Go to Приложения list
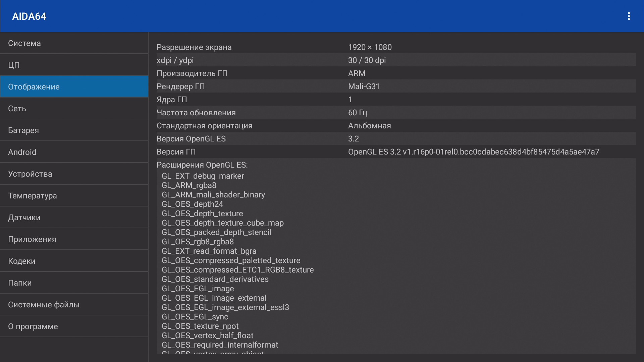644x362 pixels. point(74,239)
